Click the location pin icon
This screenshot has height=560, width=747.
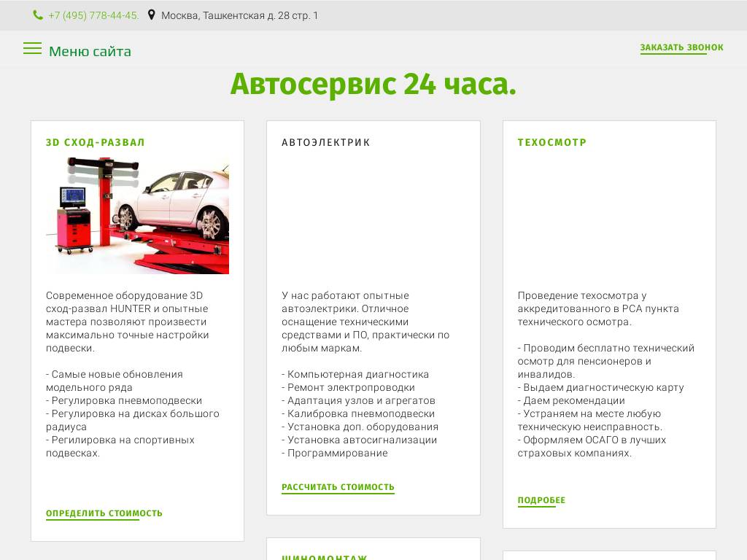pyautogui.click(x=151, y=14)
